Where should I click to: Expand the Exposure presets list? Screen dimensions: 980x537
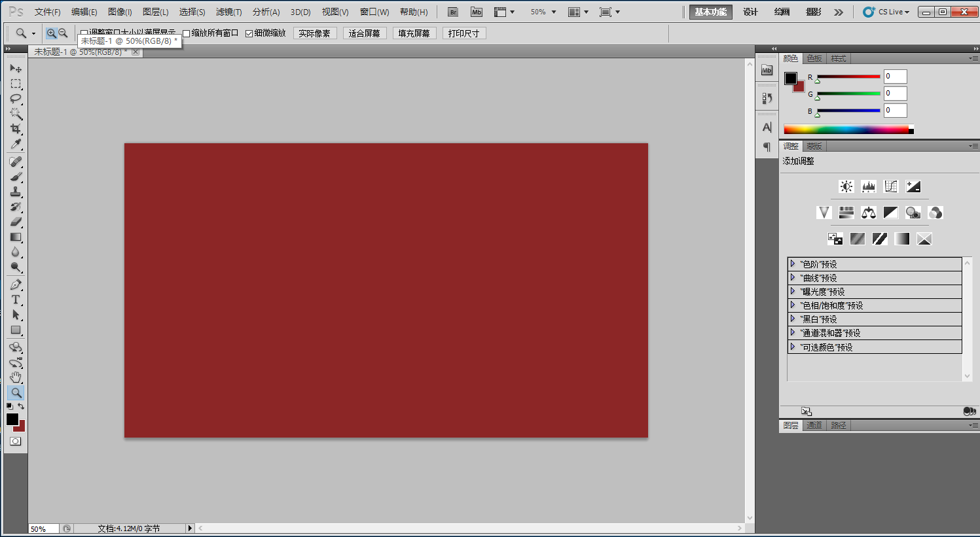[x=793, y=291]
